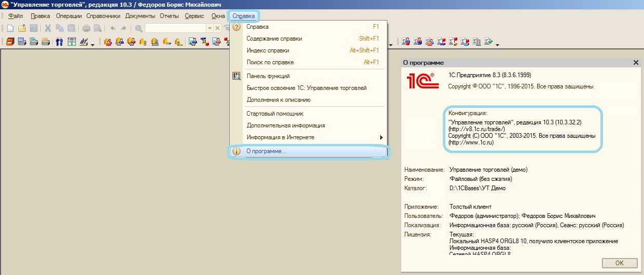Expand Информация в Интернете submenu arrow
644x275 pixels.
click(381, 137)
